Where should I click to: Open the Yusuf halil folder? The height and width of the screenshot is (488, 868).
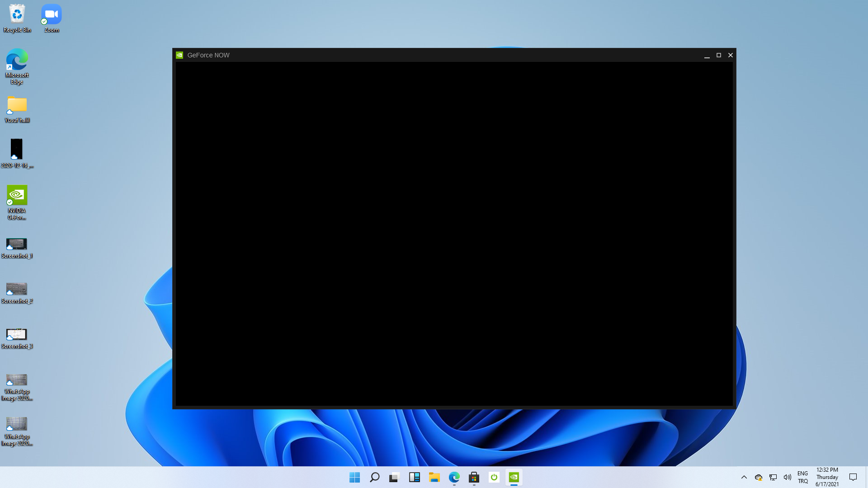[x=17, y=105]
